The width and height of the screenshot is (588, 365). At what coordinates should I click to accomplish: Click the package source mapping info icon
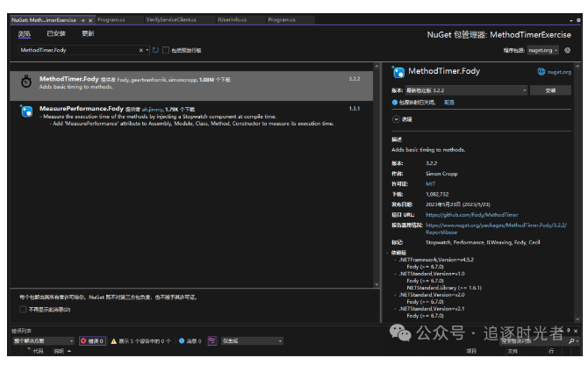(x=395, y=103)
